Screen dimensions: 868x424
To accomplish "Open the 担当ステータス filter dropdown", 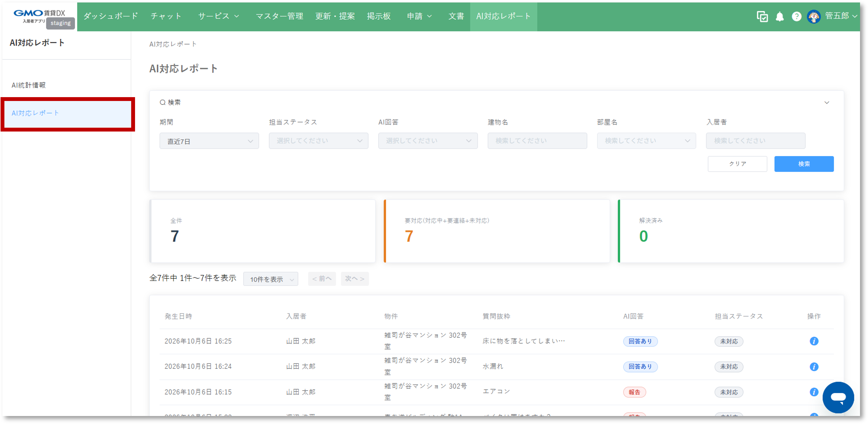I will click(x=318, y=141).
